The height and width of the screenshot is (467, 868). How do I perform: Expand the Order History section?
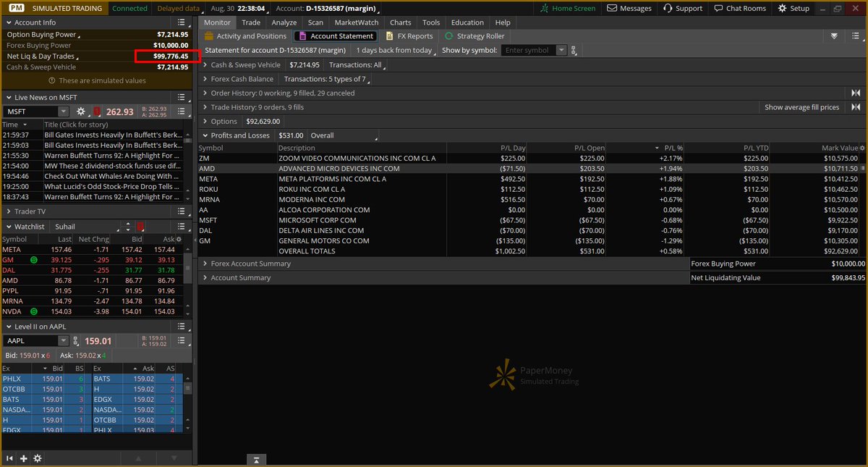[x=205, y=93]
